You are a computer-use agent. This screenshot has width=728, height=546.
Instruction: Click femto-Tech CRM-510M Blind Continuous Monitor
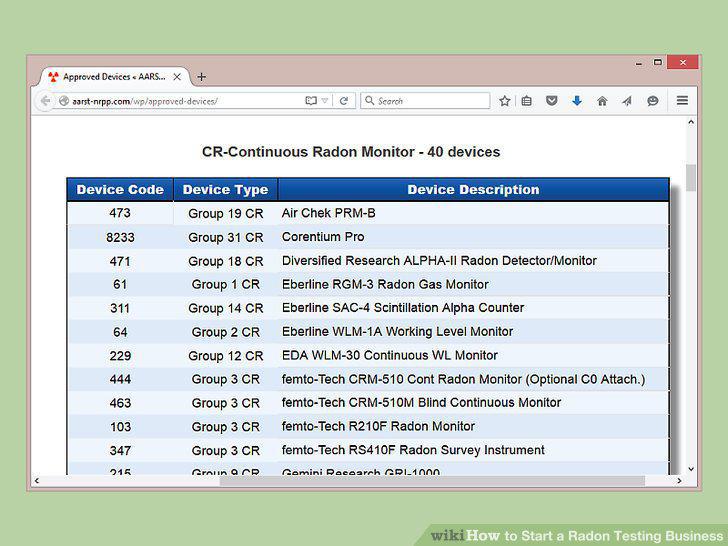(x=421, y=403)
